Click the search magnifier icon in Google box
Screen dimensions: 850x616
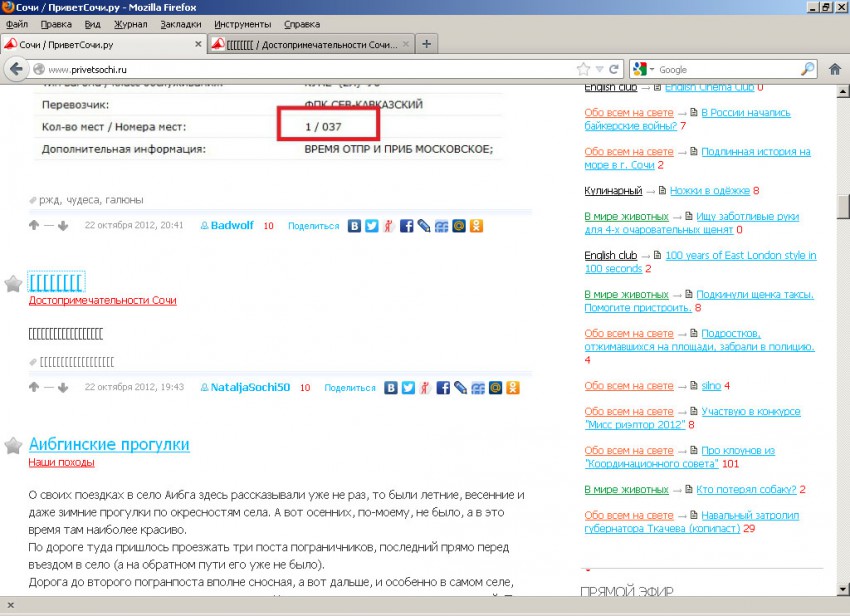[808, 69]
